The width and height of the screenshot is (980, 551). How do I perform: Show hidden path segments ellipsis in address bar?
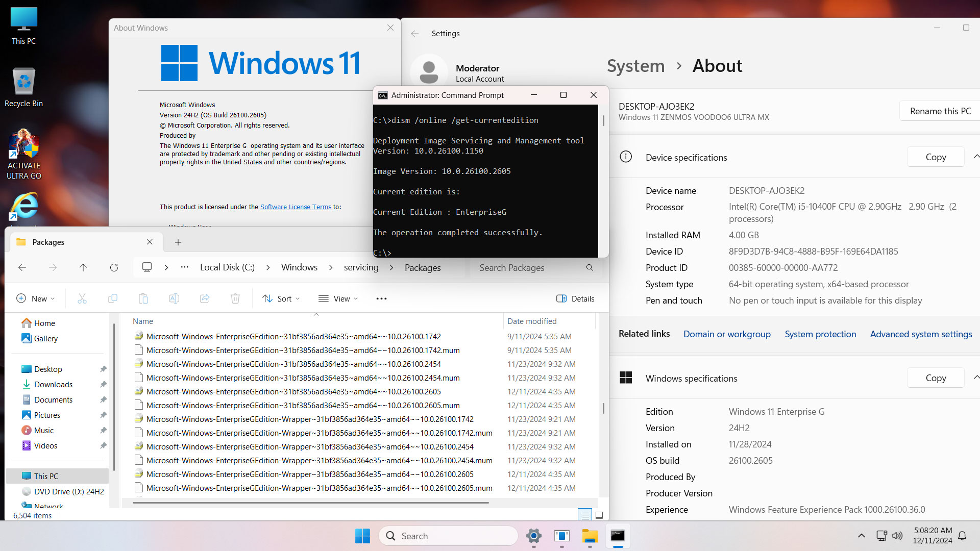click(x=185, y=267)
